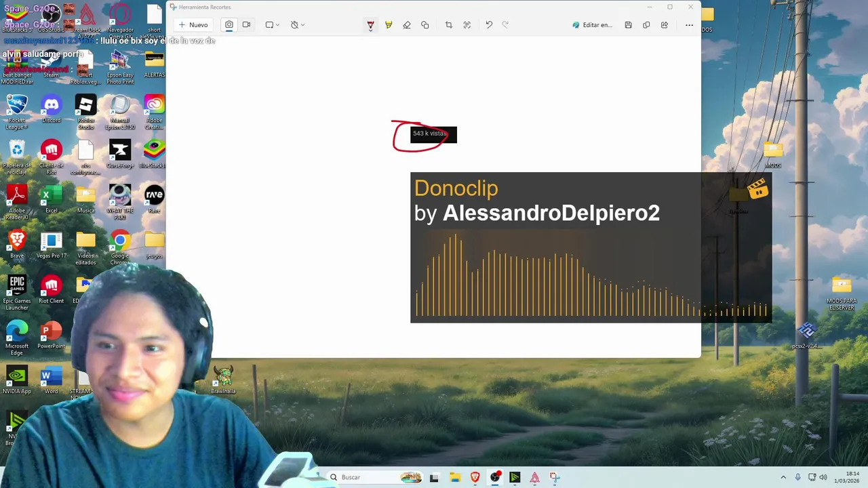This screenshot has width=868, height=488.
Task: Open the Brave browser desktop icon
Action: pyautogui.click(x=17, y=245)
